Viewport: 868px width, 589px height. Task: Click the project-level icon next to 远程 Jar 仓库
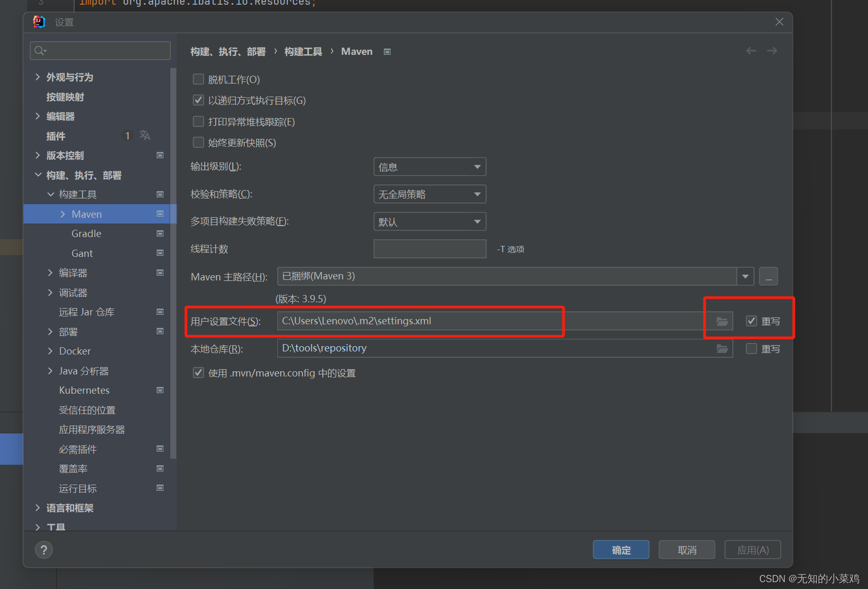pyautogui.click(x=160, y=312)
